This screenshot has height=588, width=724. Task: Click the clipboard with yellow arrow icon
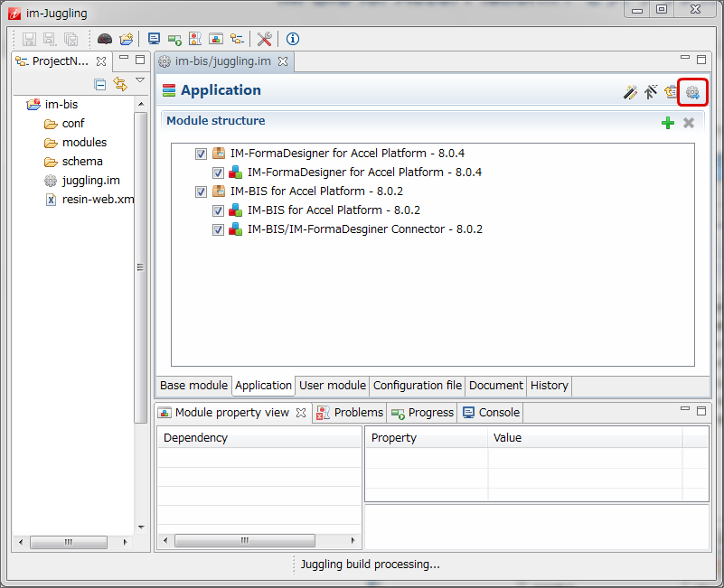click(671, 92)
